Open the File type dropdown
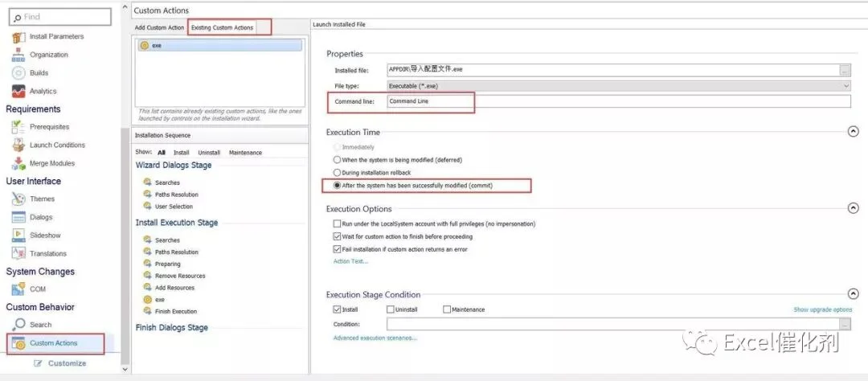The image size is (868, 381). pos(619,86)
